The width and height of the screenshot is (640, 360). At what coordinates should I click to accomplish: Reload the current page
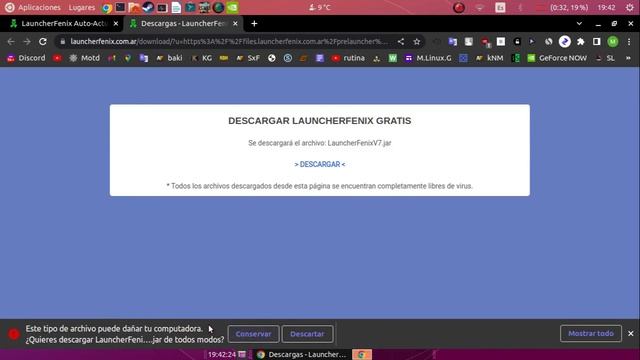point(43,42)
